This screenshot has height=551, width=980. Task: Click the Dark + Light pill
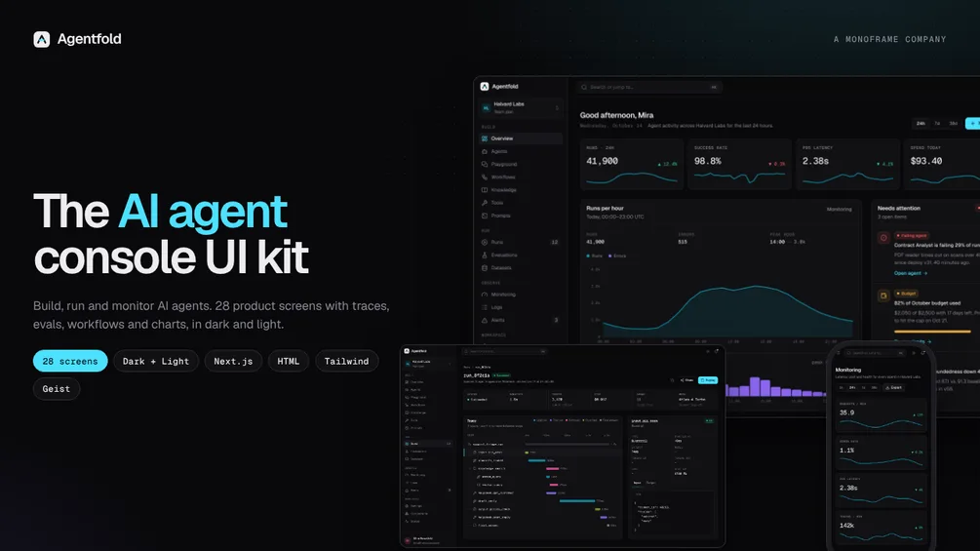(x=156, y=361)
